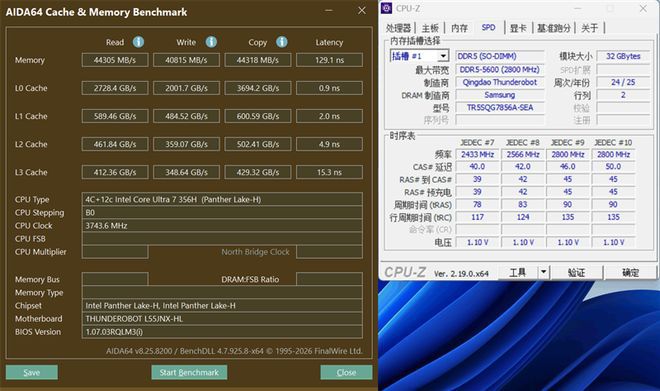Click the L2 Cache copy value 502.41 GB/s
The height and width of the screenshot is (391, 660).
258,144
